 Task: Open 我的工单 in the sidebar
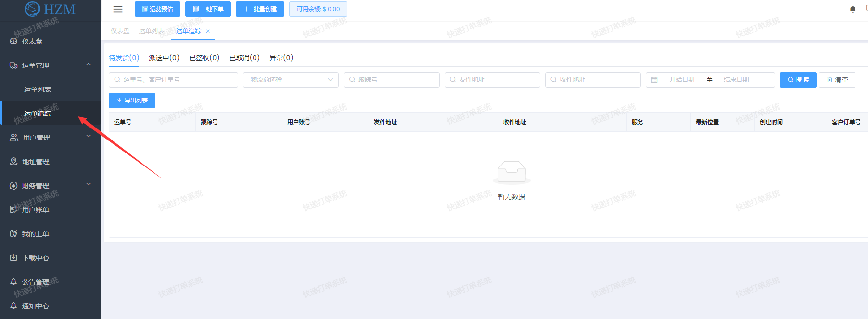36,234
